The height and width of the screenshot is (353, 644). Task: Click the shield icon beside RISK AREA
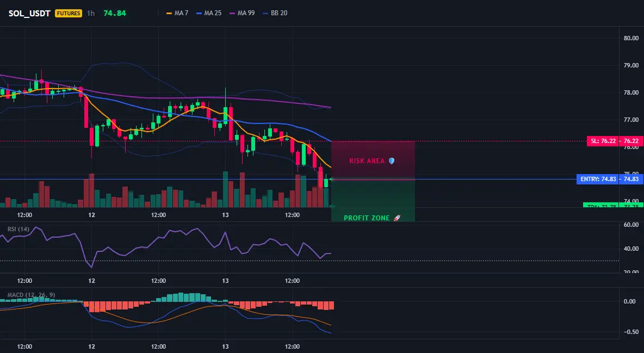point(392,160)
